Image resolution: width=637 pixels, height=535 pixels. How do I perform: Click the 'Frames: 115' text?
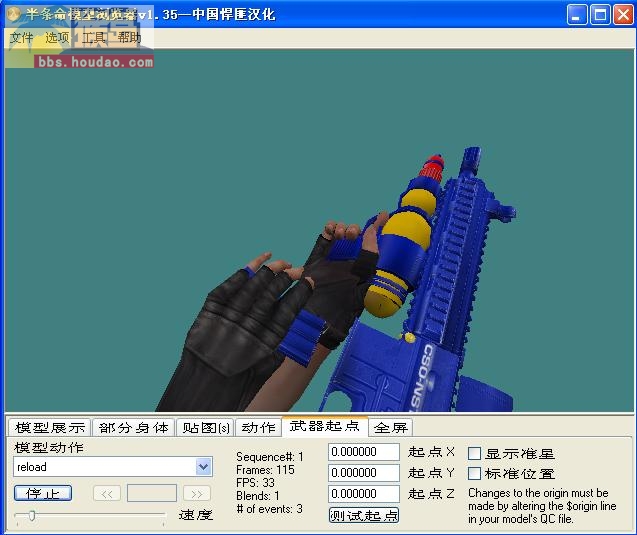coord(265,470)
